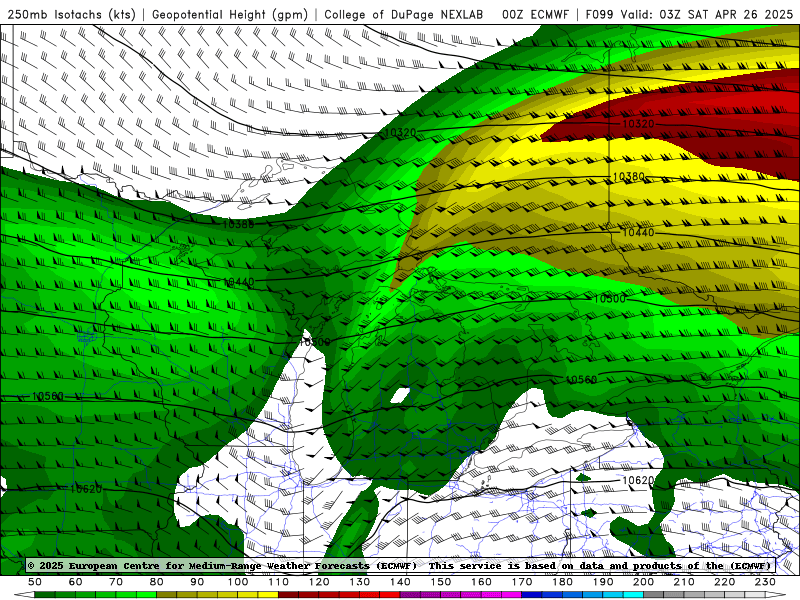Click the 10440 contour label on green shading
Image resolution: width=800 pixels, height=600 pixels.
[x=239, y=282]
